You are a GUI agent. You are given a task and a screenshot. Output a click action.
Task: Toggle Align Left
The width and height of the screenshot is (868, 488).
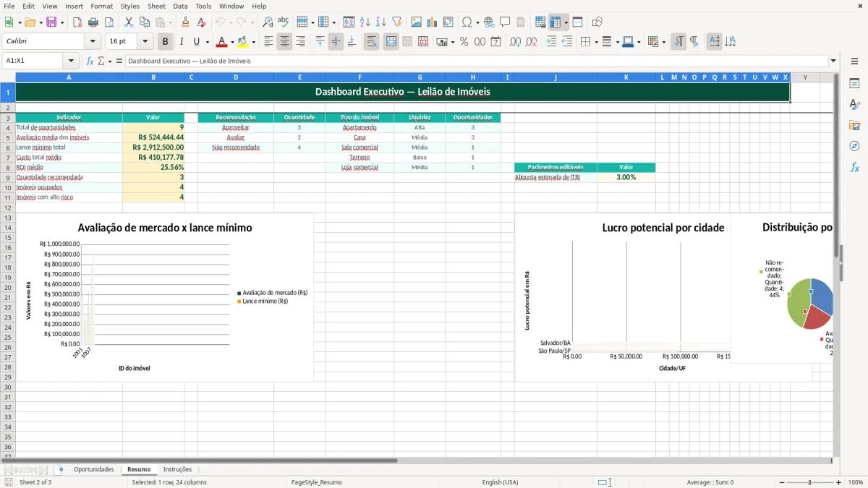pos(268,42)
